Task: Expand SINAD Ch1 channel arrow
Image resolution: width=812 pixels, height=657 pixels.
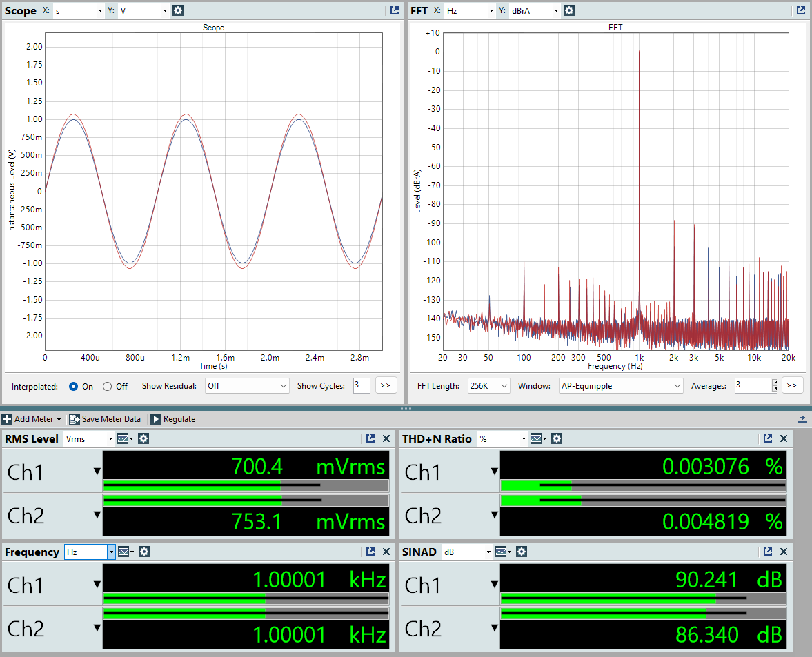Action: (x=495, y=585)
